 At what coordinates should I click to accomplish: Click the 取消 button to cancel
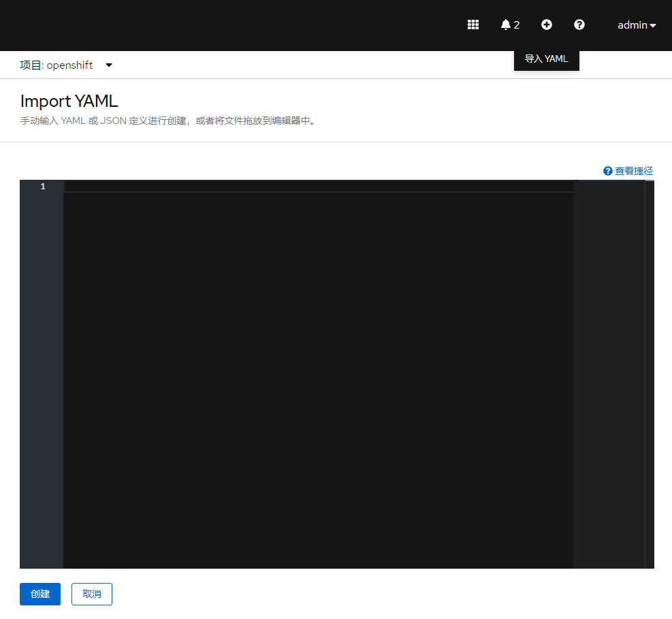[91, 594]
